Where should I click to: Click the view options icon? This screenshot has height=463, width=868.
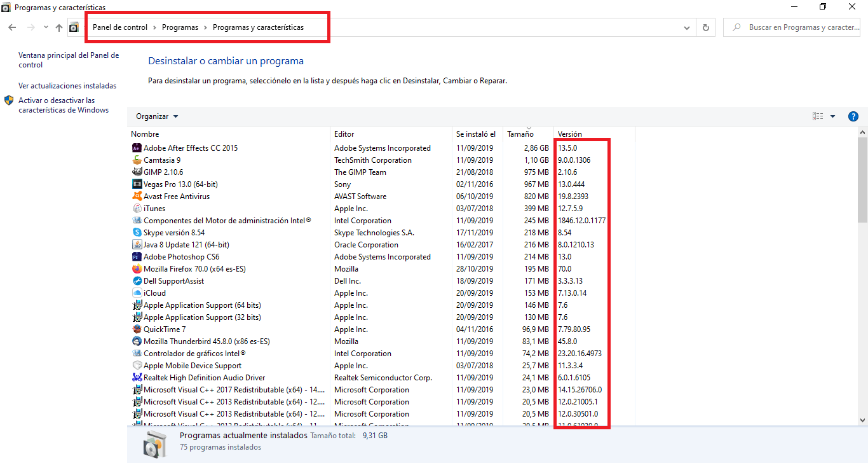point(818,116)
